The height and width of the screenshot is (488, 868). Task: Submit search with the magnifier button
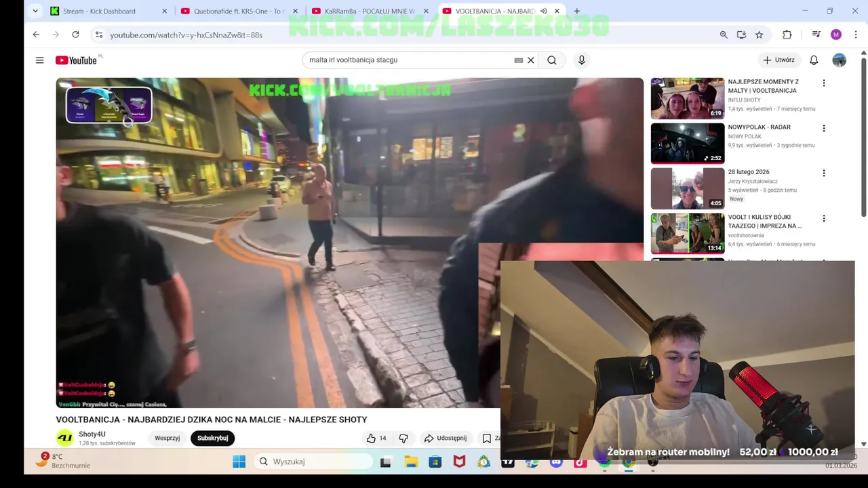tap(552, 60)
